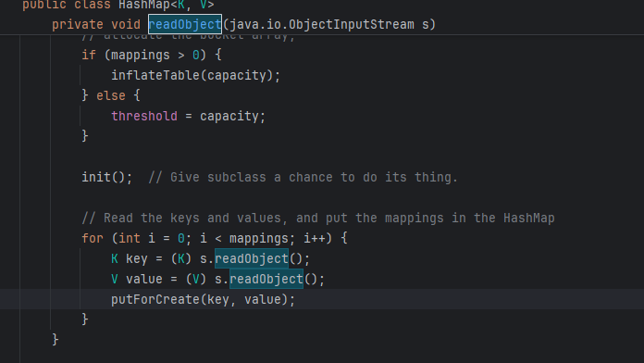Viewport: 644px width, 363px height.
Task: Click the putForCreate method call
Action: 155,299
